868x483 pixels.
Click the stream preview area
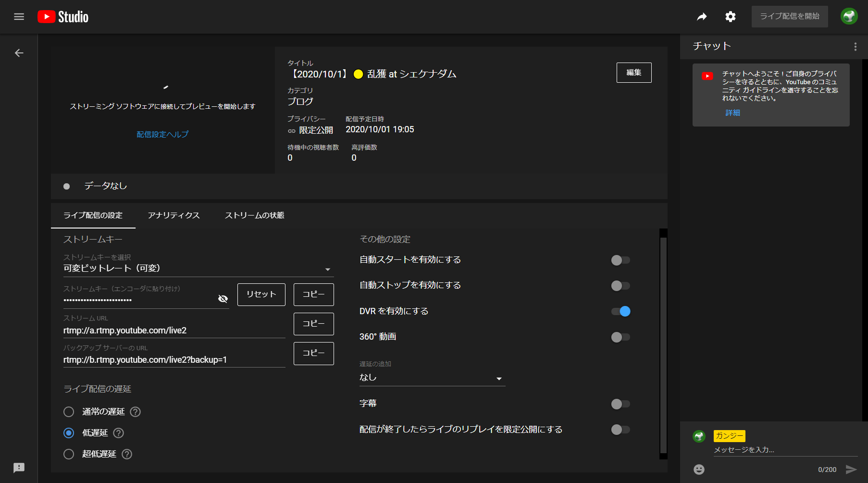pyautogui.click(x=162, y=110)
